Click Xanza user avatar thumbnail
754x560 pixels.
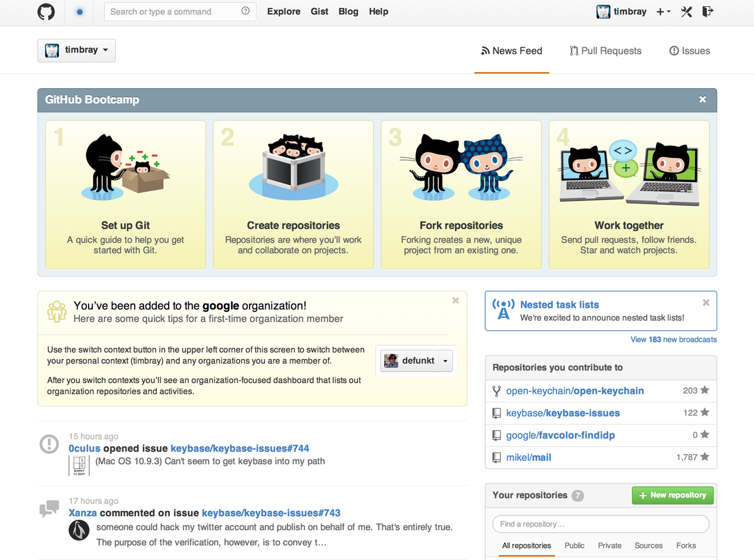tap(79, 530)
